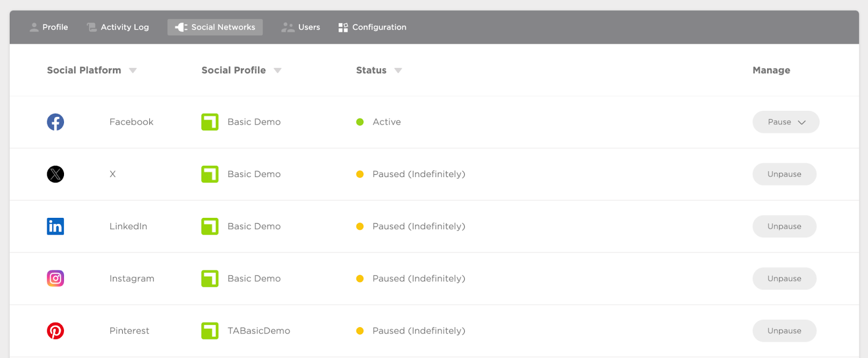The height and width of the screenshot is (358, 868).
Task: Unpause the Instagram profile
Action: coord(784,279)
